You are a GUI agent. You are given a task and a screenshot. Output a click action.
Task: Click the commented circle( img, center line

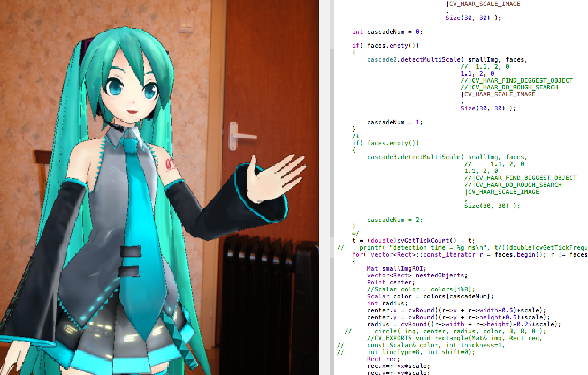click(x=445, y=332)
